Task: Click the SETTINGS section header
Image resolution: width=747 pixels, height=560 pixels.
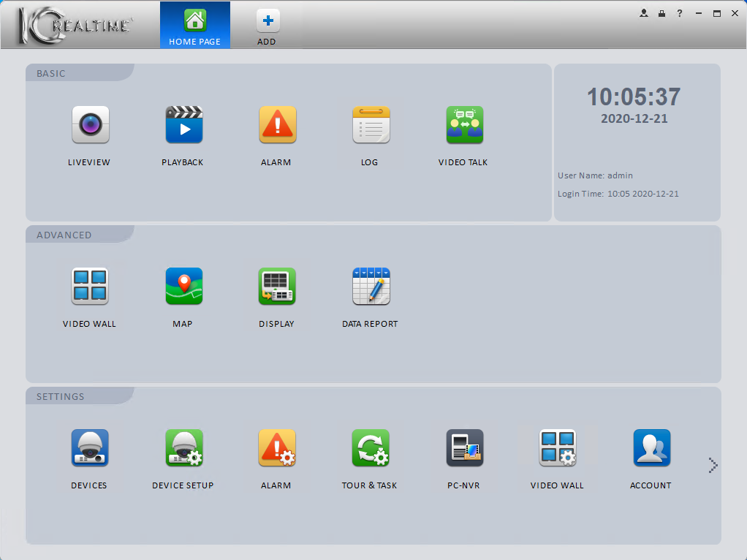Action: pos(61,396)
